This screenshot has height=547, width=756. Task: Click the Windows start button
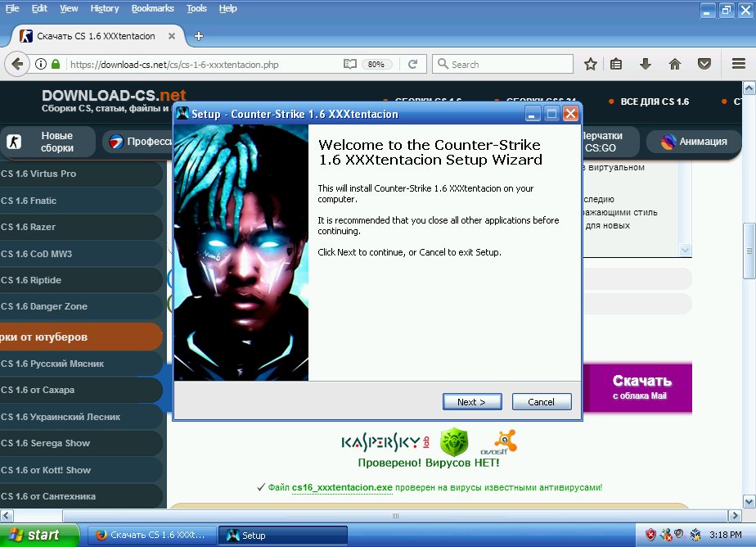pos(39,535)
